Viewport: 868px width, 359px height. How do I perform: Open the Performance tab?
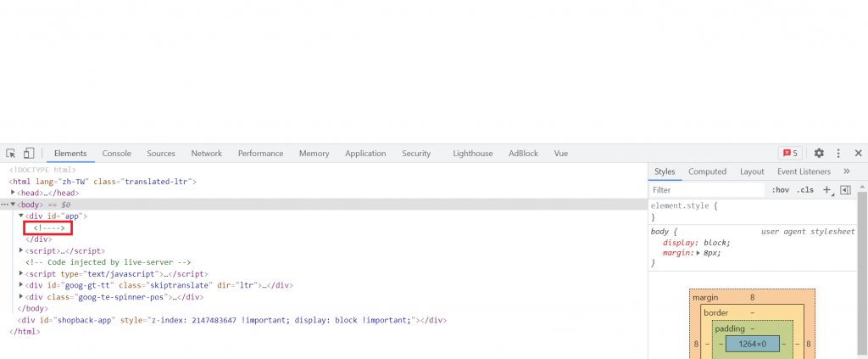pos(261,154)
